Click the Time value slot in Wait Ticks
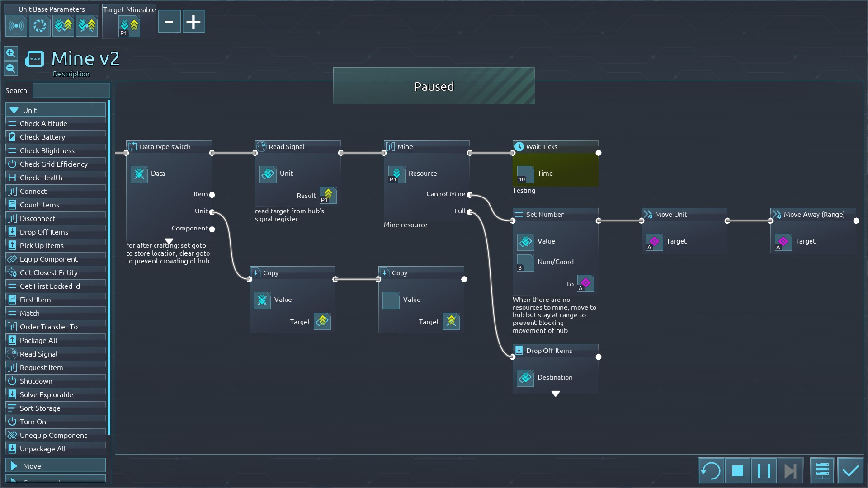The image size is (868, 488). point(525,174)
